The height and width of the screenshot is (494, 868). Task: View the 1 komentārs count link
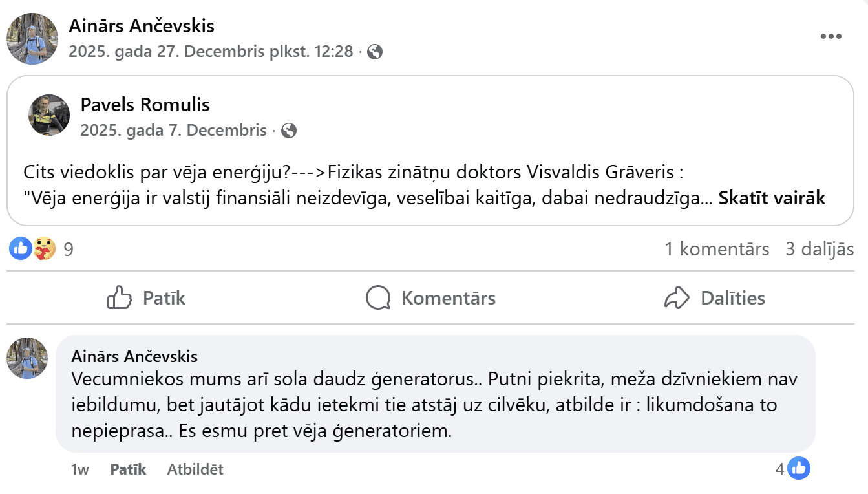point(717,249)
